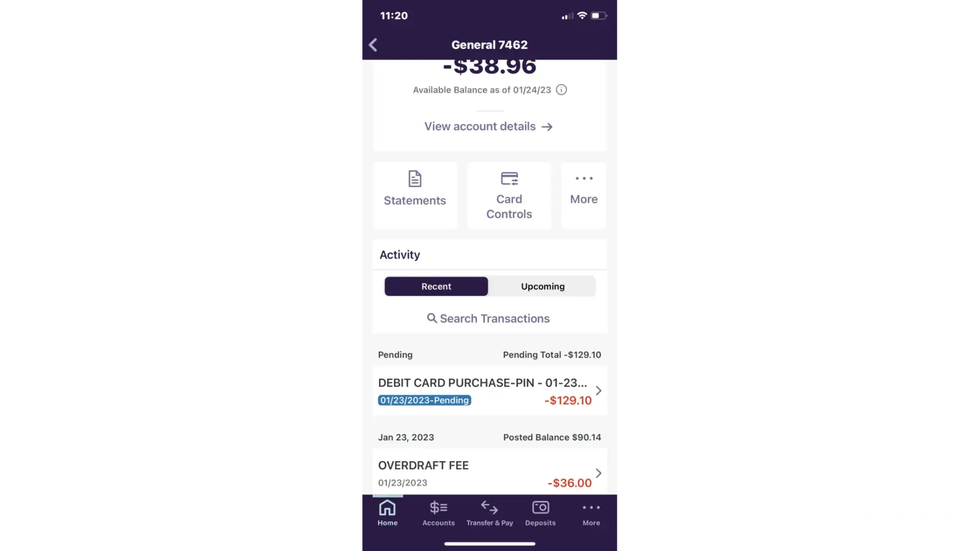Expand the Overdraft Fee transaction chevron

click(x=599, y=473)
